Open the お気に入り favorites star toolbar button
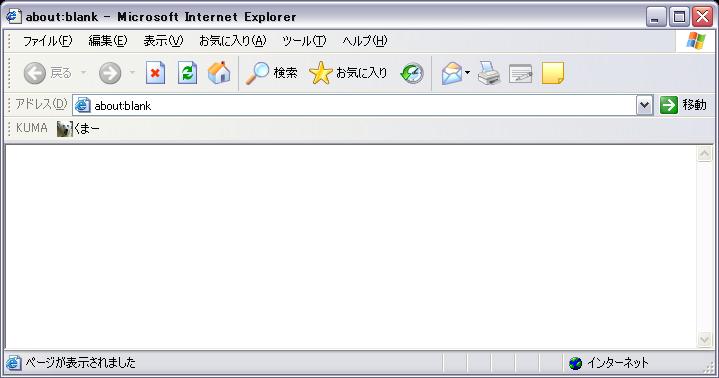The image size is (719, 378). (x=348, y=73)
